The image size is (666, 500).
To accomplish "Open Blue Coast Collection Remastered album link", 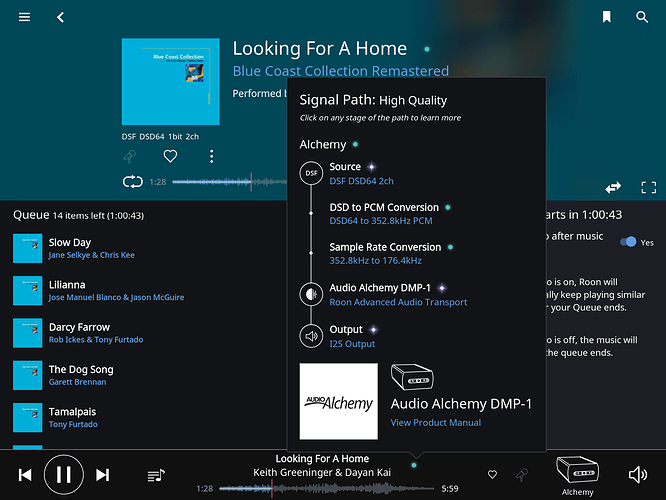I will tap(341, 71).
